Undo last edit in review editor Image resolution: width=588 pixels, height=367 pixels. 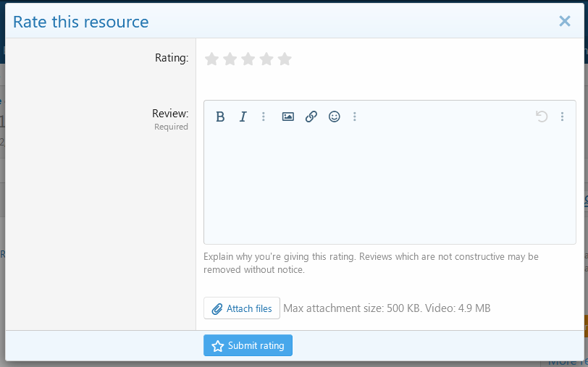542,117
